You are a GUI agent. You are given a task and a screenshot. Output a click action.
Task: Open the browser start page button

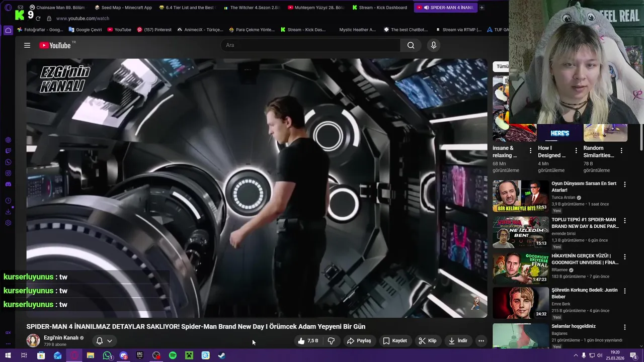(x=8, y=30)
